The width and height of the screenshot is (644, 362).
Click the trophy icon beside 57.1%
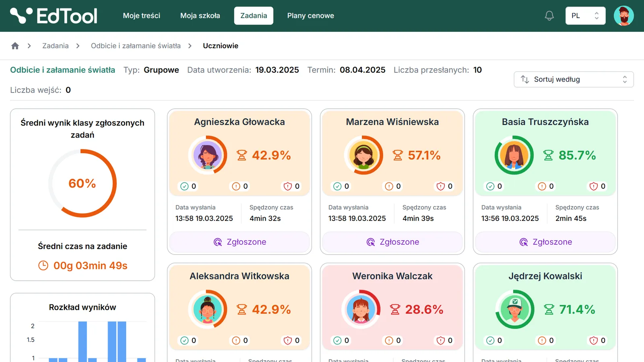[398, 155]
